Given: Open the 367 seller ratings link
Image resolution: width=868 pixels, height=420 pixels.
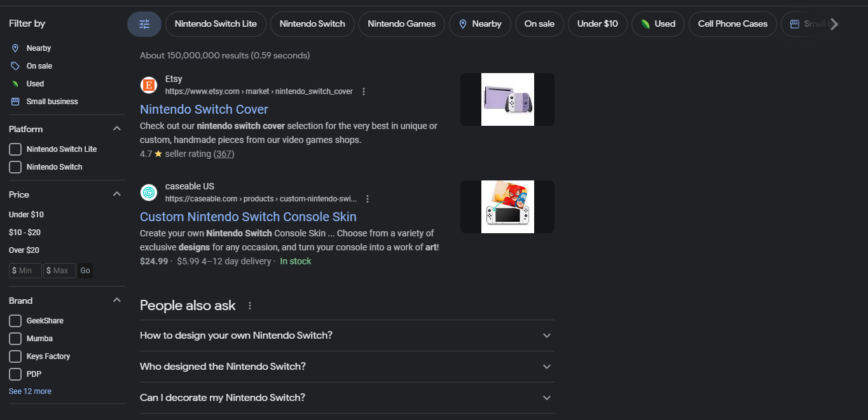Looking at the screenshot, I should click(223, 154).
